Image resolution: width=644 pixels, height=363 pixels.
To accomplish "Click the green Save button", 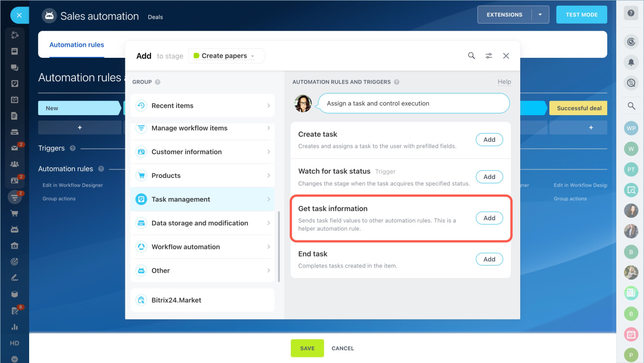I will tap(307, 348).
